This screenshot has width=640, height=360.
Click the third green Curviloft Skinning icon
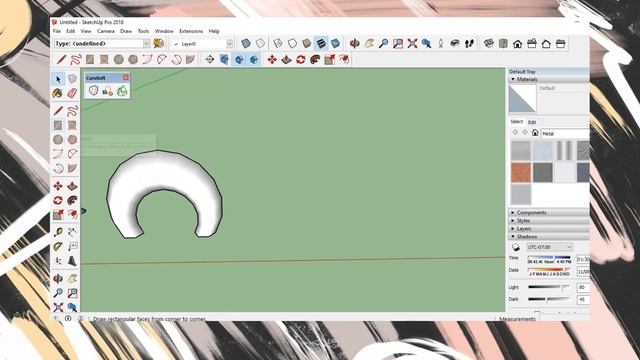(122, 91)
